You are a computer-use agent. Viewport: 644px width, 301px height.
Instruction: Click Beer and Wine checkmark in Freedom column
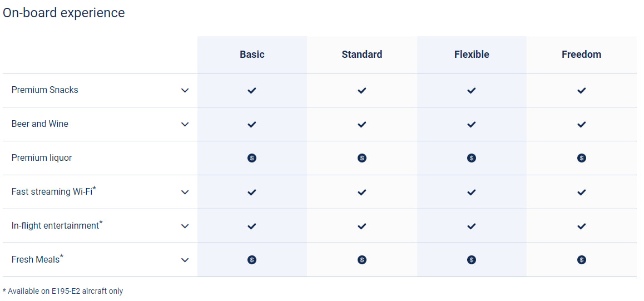(582, 125)
